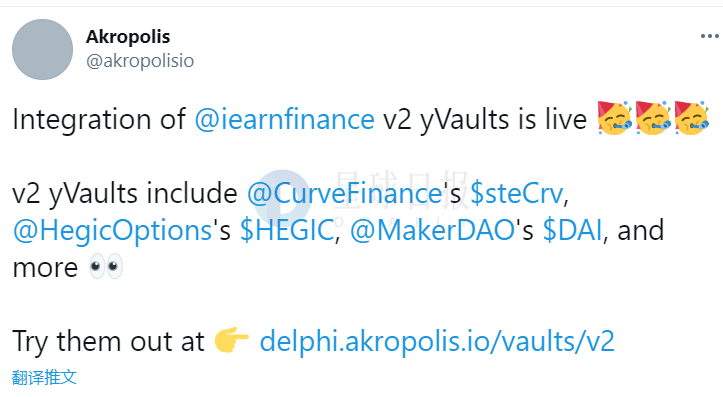Viewport: 723px width, 397px height.
Task: Open the @MakerDAO mention
Action: coord(433,230)
